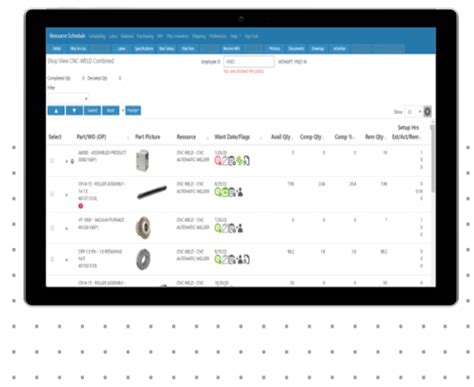This screenshot has width=474, height=387.
Task: Click the Start Setup toolbar button
Action: (167, 49)
